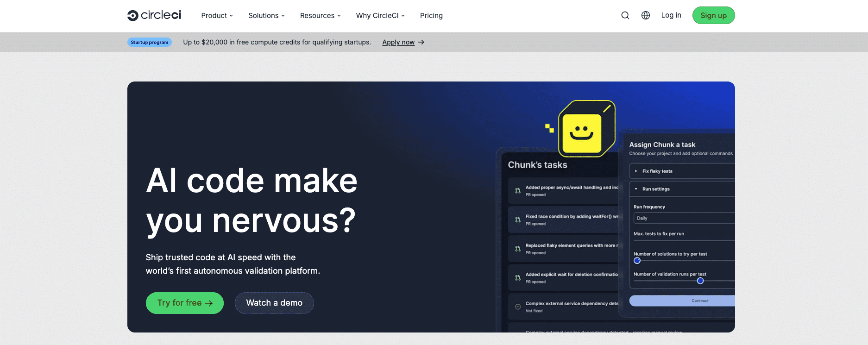868x345 pixels.
Task: Click the 'Chunk's tasks' heading
Action: (537, 165)
